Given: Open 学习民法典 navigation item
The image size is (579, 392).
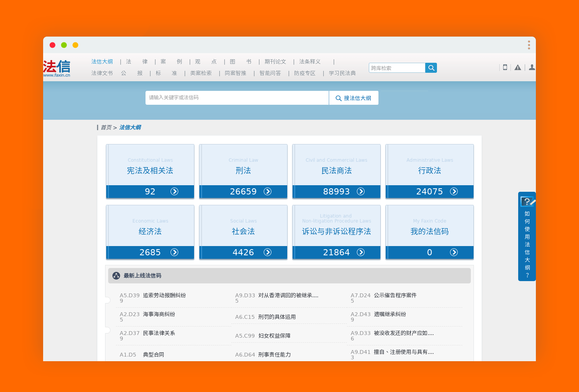Looking at the screenshot, I should 342,73.
